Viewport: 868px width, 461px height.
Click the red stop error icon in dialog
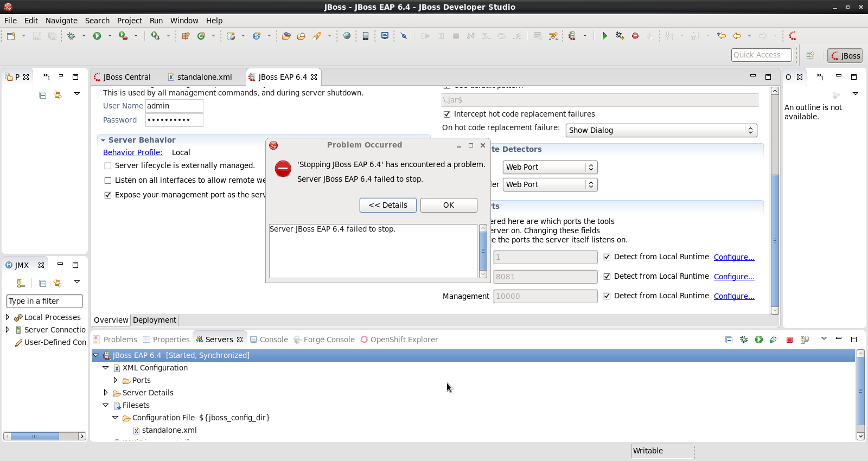[x=283, y=169]
